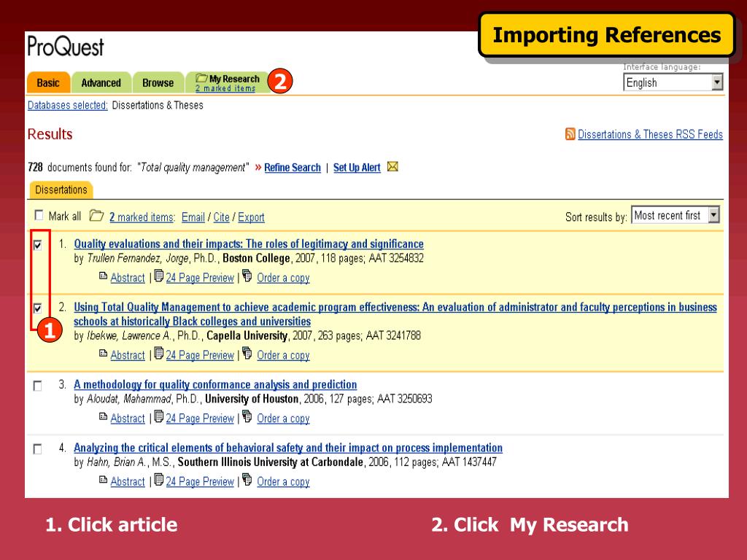The width and height of the screenshot is (747, 560).
Task: Click Order a copy link for result 3
Action: (x=284, y=419)
